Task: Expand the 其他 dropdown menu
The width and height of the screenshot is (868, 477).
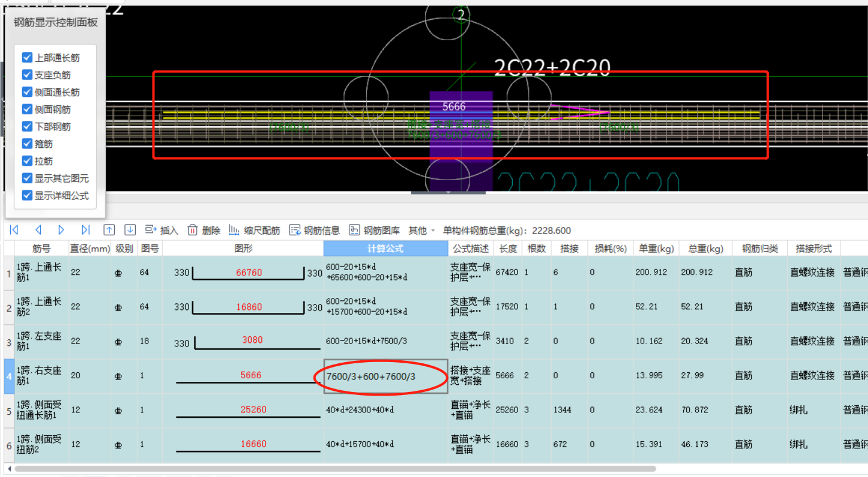Action: point(422,230)
